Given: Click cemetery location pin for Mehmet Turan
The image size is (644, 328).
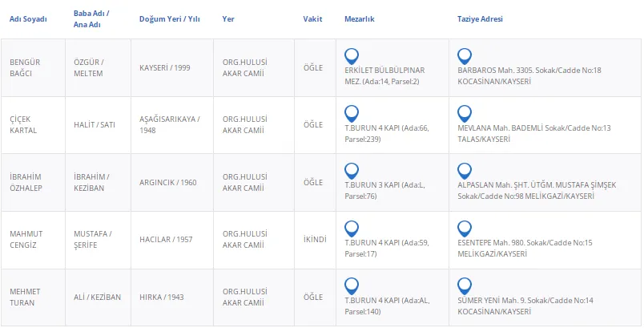Looking at the screenshot, I should 351,285.
